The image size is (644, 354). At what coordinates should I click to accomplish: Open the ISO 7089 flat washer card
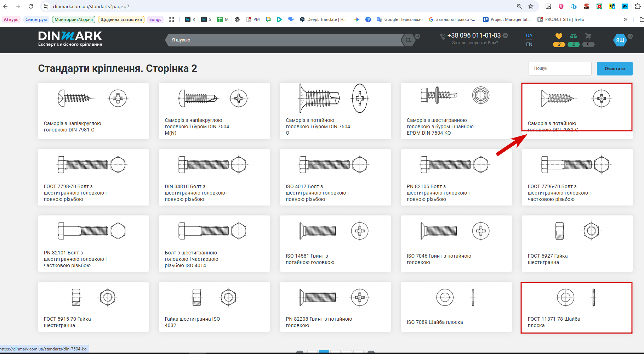tap(456, 307)
